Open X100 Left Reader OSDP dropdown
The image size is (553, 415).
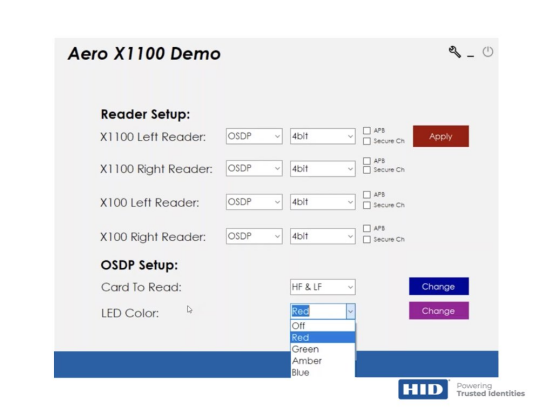[x=254, y=202]
